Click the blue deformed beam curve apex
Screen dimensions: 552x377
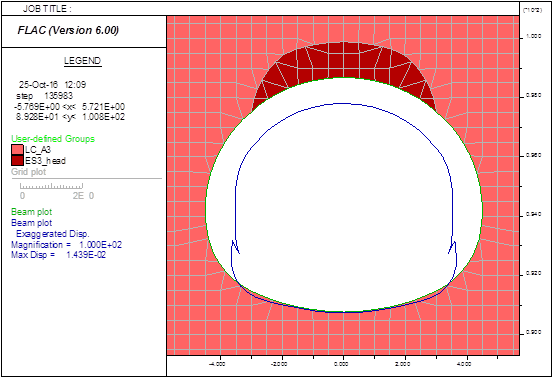343,103
